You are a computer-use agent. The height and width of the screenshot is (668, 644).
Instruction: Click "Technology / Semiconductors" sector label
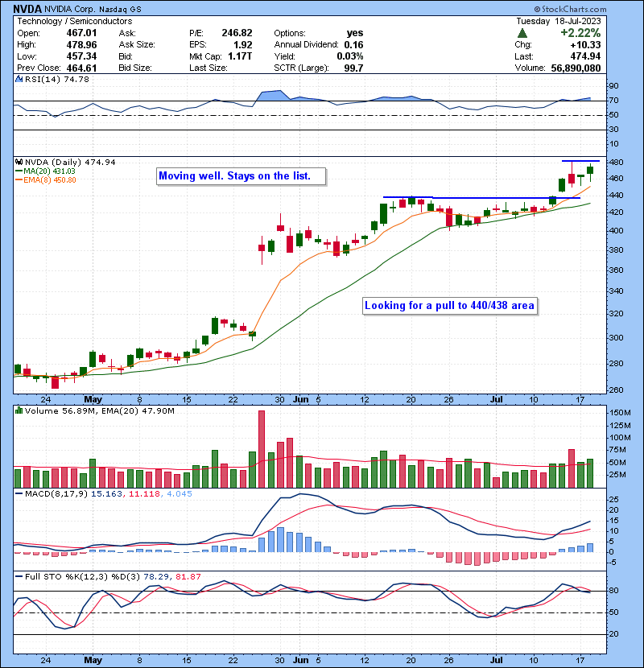click(x=75, y=21)
